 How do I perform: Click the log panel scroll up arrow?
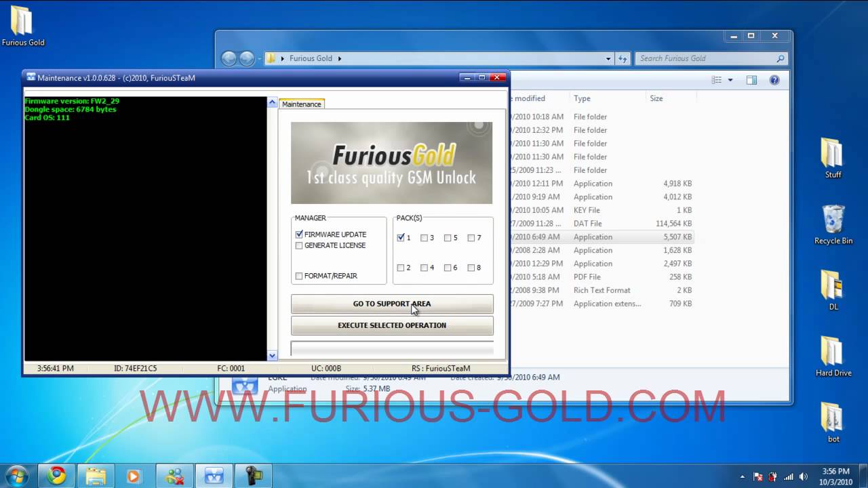pos(273,103)
